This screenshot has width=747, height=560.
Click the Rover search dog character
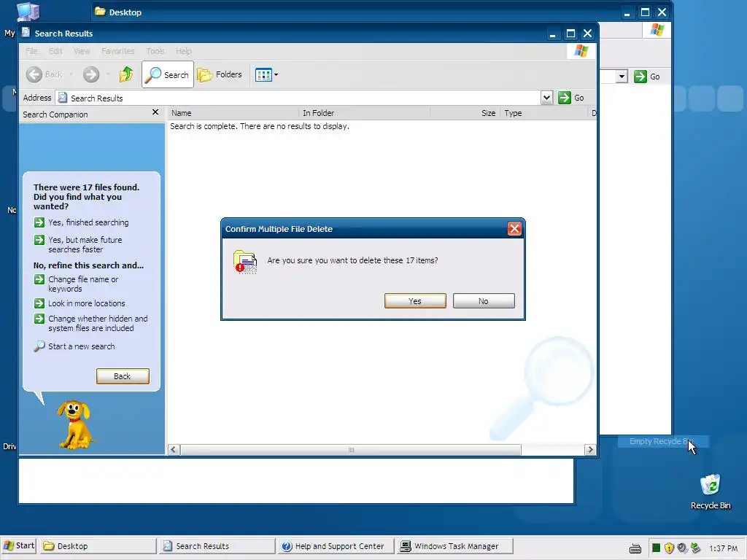[75, 425]
